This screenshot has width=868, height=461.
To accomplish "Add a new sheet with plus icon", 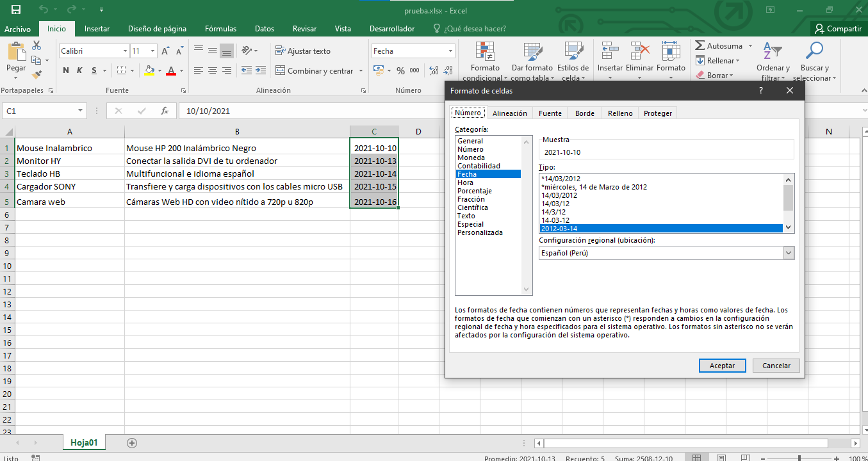I will [132, 442].
